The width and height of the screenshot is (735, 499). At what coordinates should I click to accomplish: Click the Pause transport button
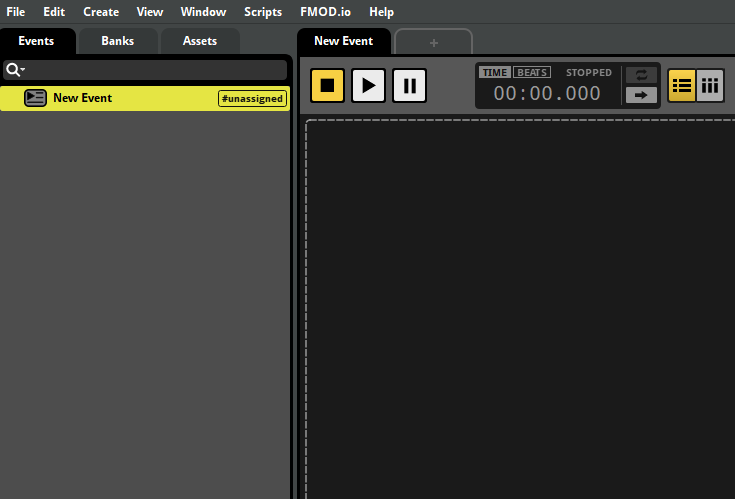pos(409,86)
